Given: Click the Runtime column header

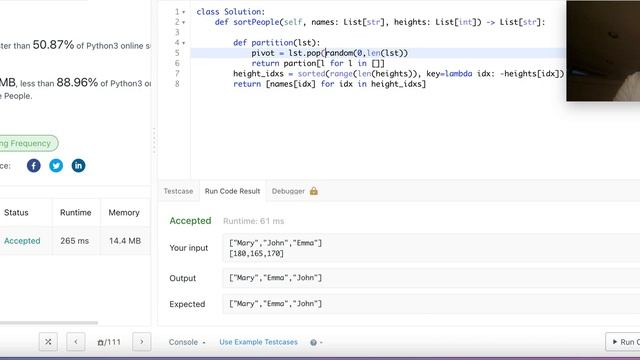Looking at the screenshot, I should tap(76, 213).
